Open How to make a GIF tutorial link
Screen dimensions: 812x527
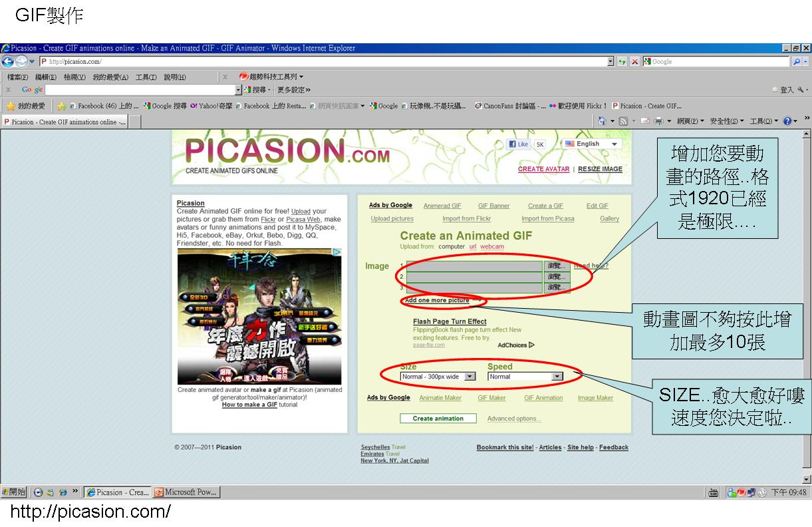click(249, 405)
